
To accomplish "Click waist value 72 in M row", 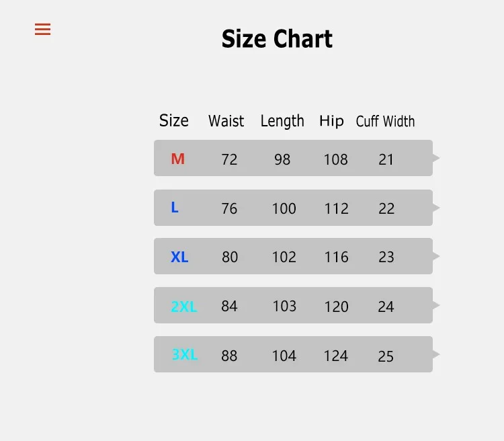I will tap(229, 159).
